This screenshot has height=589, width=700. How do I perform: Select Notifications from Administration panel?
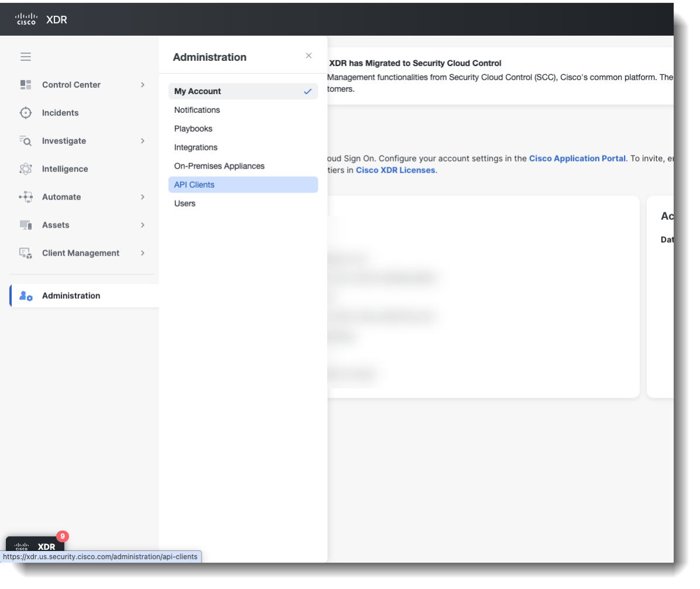[x=197, y=110]
